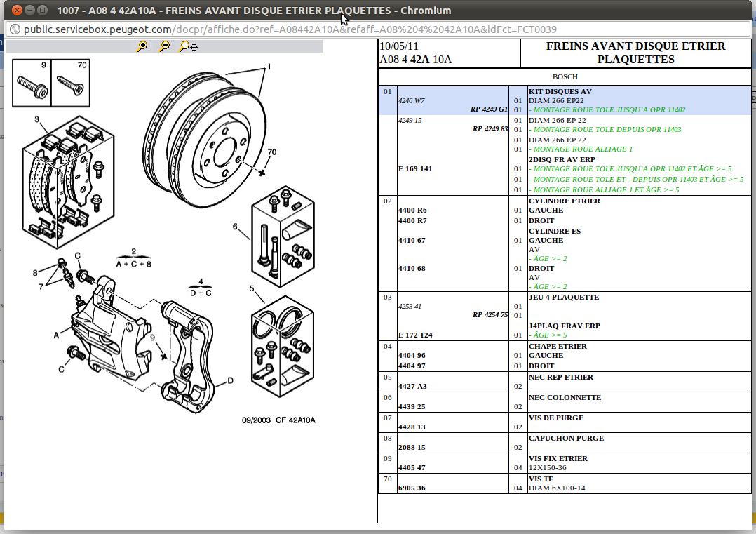This screenshot has width=756, height=534.
Task: Click the caliper carrier drawing D
Action: (188, 357)
